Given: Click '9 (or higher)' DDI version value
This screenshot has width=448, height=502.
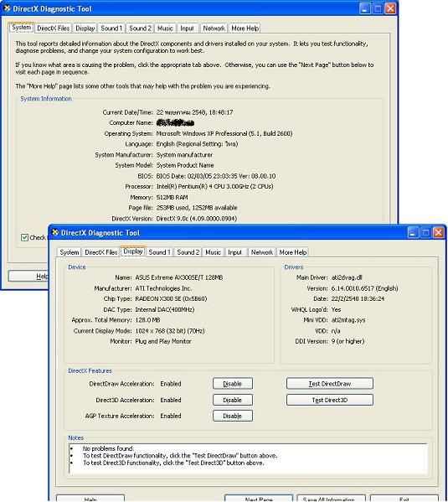Looking at the screenshot, I should tap(348, 342).
